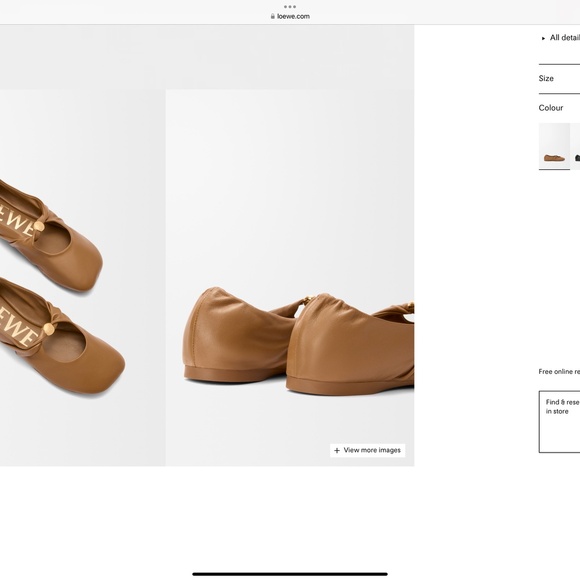580x580 pixels.
Task: Open the heel-view image of the shoes
Action: (x=290, y=278)
